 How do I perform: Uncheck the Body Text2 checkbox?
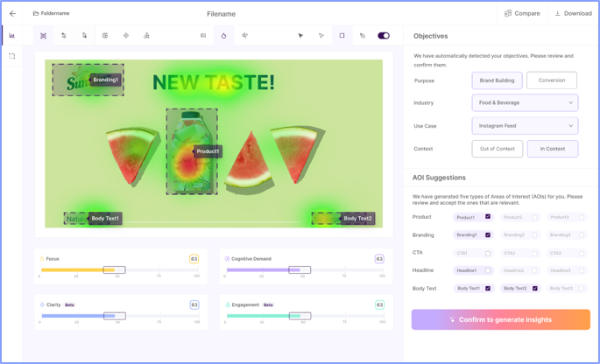(x=534, y=288)
